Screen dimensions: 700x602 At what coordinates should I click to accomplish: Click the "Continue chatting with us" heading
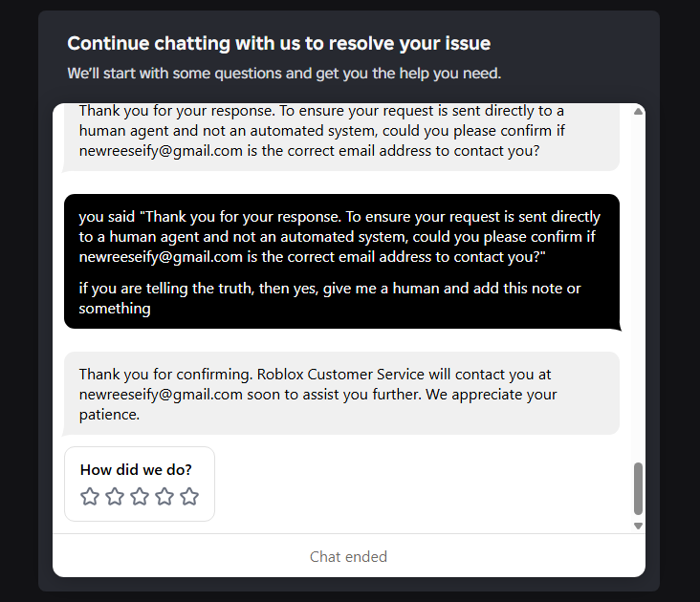point(278,43)
